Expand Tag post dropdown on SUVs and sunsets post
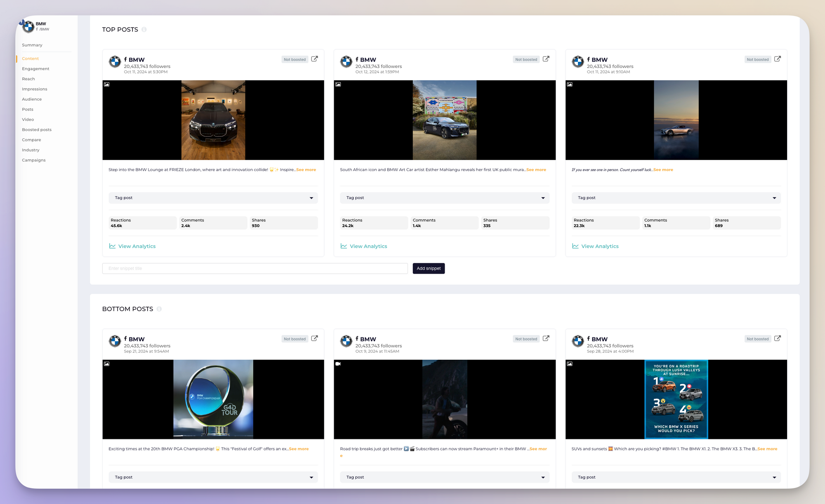This screenshot has width=825, height=504. [676, 477]
